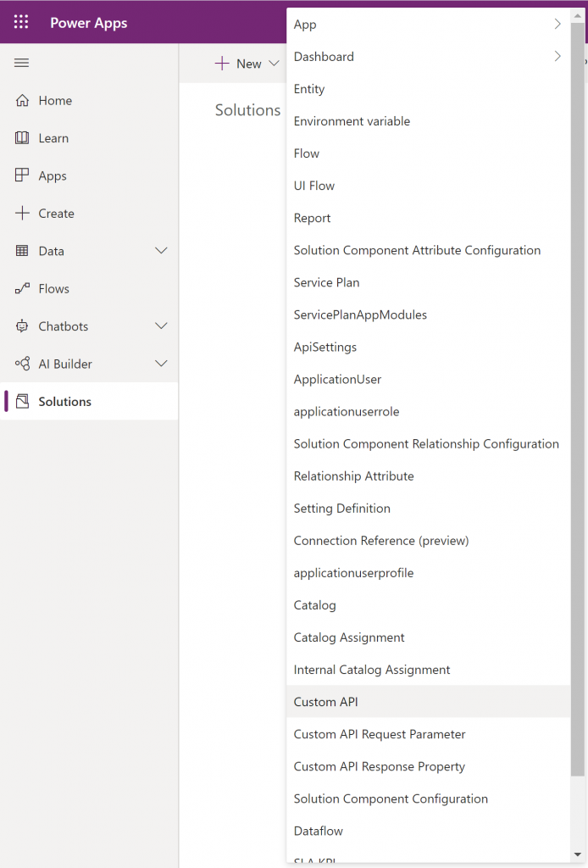Select Connection Reference (preview) option

(x=380, y=541)
